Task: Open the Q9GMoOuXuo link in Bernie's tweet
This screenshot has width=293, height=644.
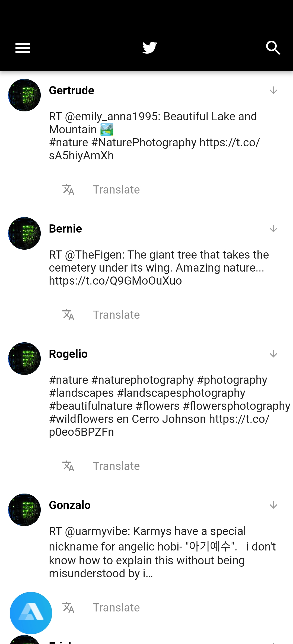Action: coord(115,281)
